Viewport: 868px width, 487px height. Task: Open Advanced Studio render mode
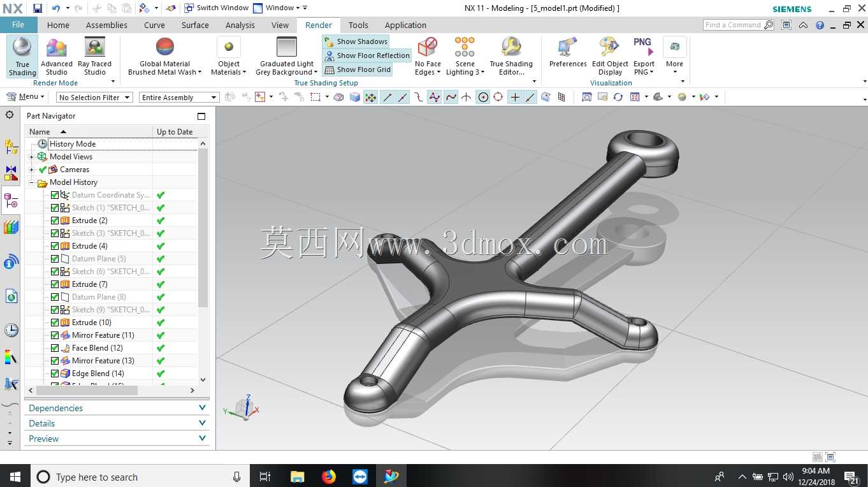(x=57, y=56)
